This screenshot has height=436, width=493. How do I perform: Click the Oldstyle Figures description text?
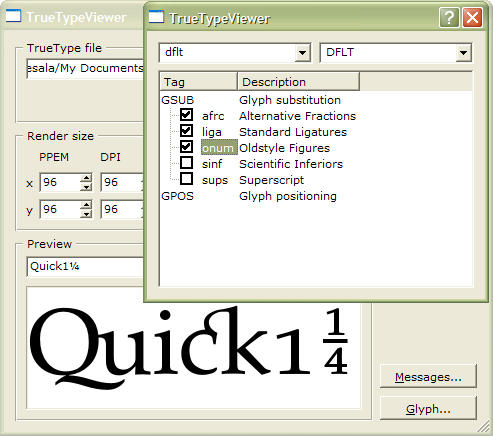[285, 148]
